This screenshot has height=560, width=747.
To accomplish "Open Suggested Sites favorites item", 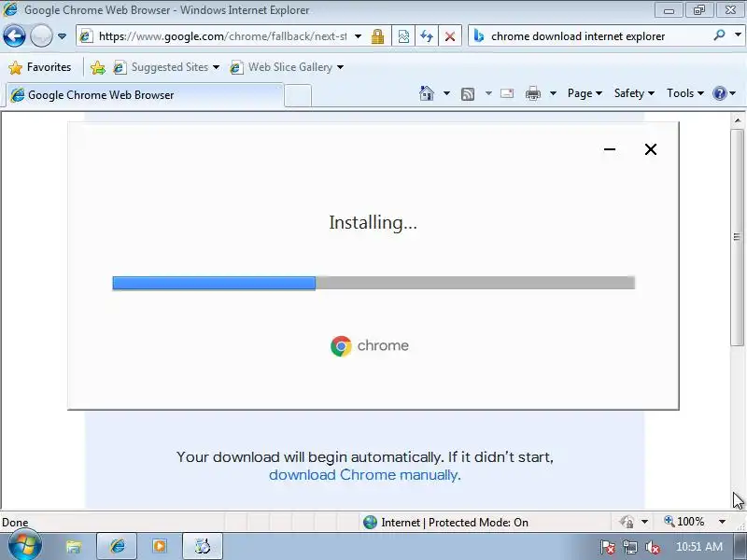I will (166, 67).
